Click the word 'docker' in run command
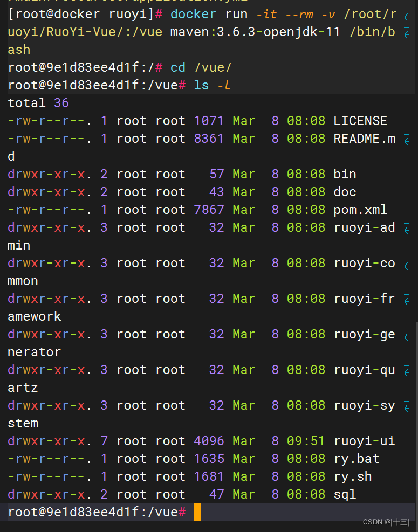Screen dimensions: 418x532 193,14
